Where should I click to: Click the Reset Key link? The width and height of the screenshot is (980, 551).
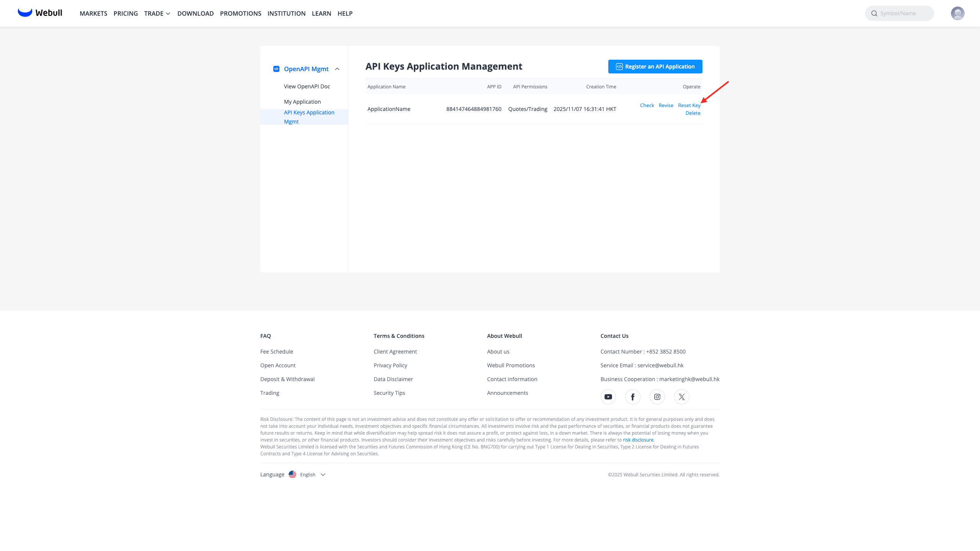[689, 105]
